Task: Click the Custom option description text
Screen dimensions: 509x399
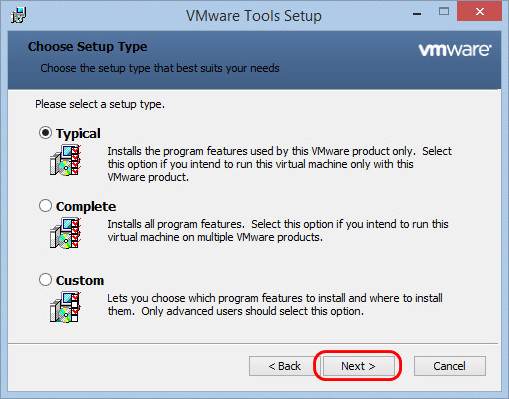Action: [275, 305]
